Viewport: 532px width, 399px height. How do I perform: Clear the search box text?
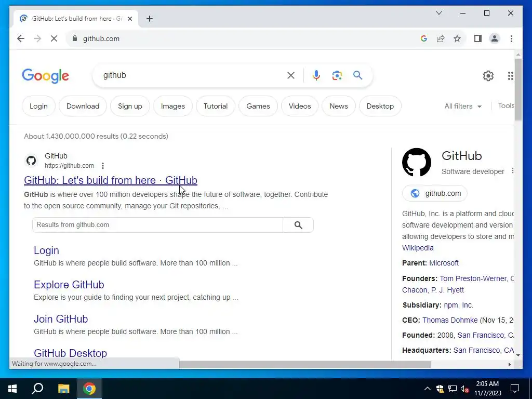point(291,75)
